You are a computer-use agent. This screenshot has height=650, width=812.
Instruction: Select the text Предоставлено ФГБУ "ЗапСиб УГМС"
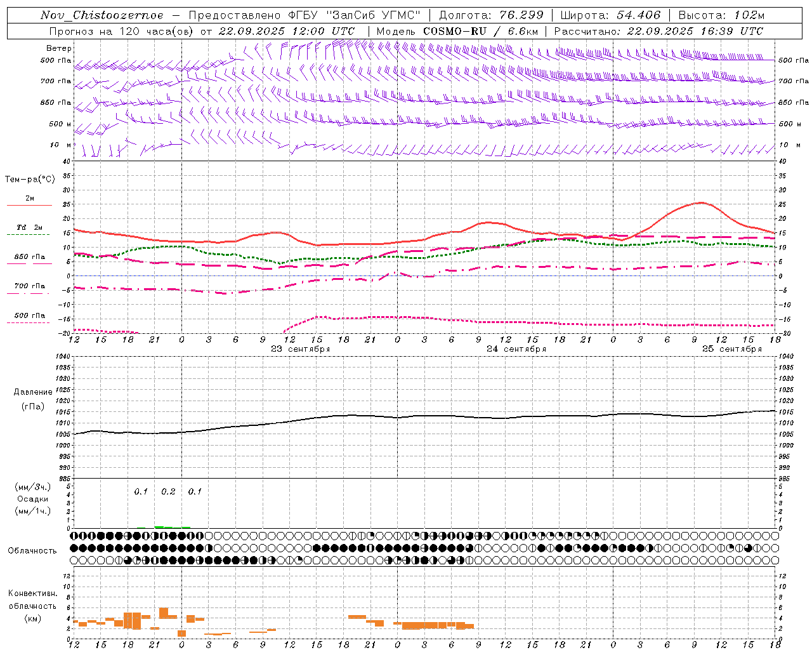tap(304, 15)
